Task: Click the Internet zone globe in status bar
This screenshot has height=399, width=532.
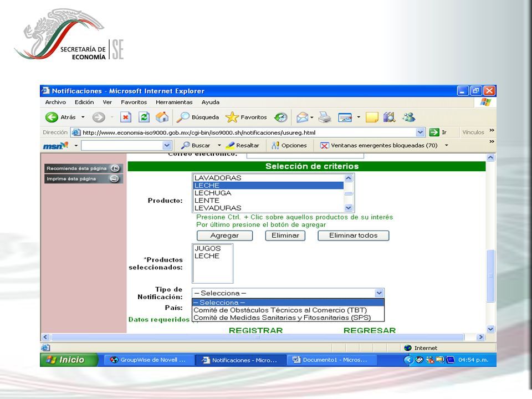Action: click(x=408, y=348)
